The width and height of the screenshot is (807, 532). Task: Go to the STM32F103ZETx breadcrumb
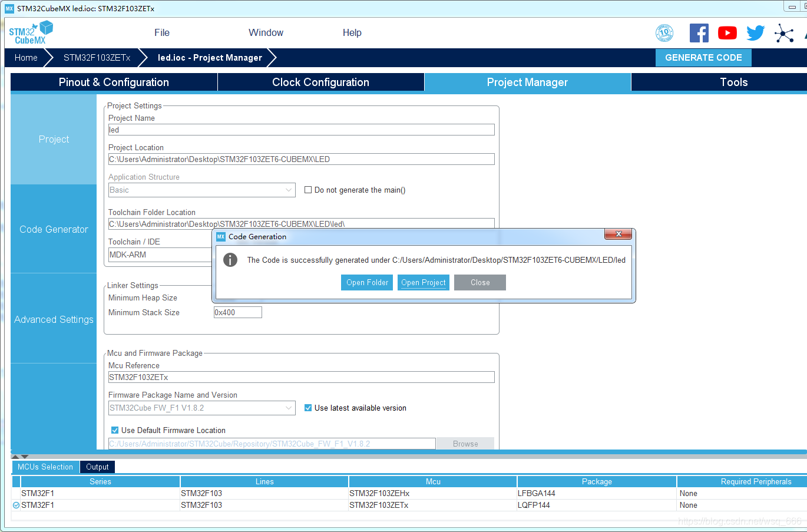point(97,58)
